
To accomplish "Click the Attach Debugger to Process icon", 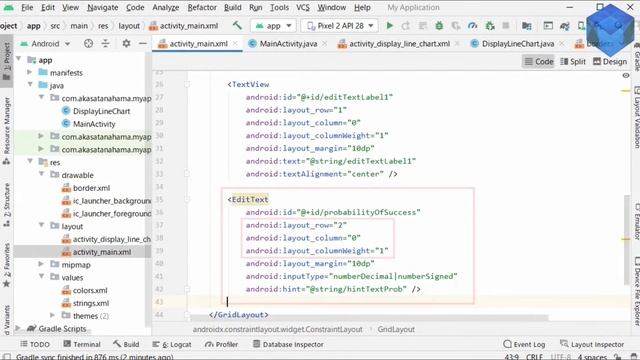I will coord(490,26).
